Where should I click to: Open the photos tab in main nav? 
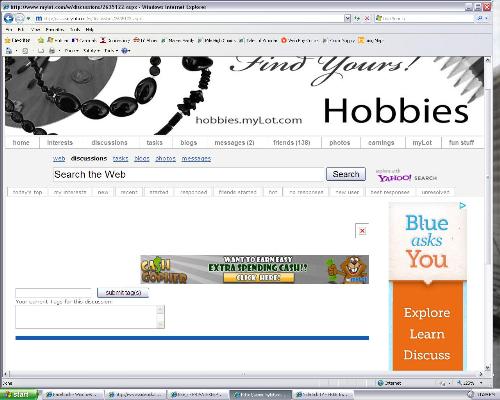pyautogui.click(x=340, y=143)
